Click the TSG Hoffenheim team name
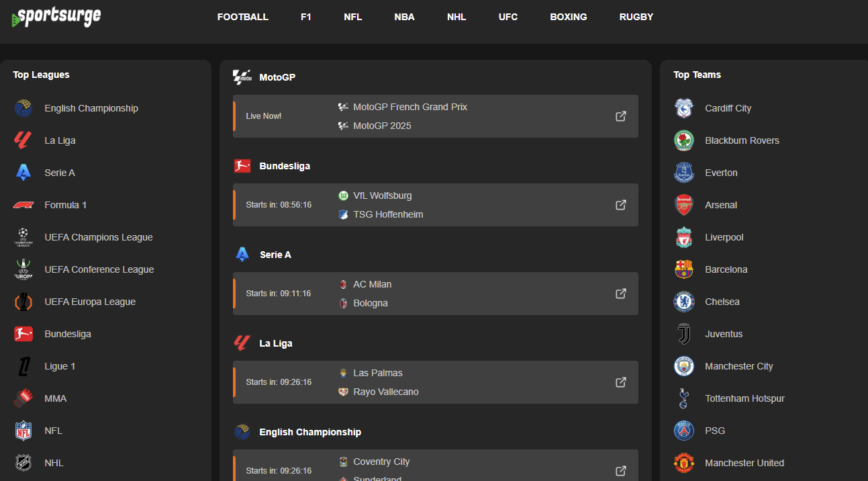Screen dimensions: 868x481 (x=388, y=214)
